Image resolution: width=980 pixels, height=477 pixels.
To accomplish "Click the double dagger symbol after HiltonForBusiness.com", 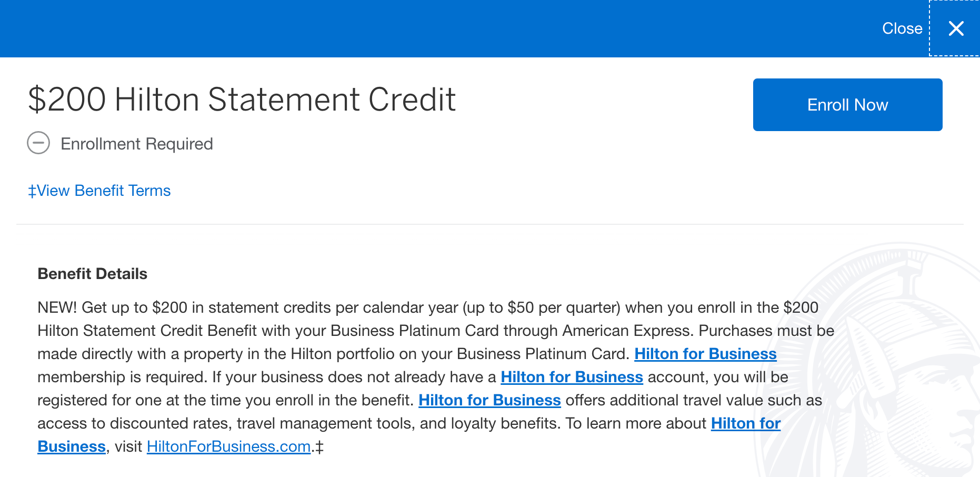I will pos(319,447).
